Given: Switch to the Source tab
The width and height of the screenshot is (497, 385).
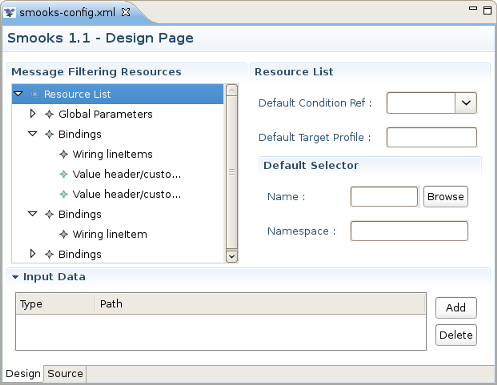Looking at the screenshot, I should [x=65, y=374].
